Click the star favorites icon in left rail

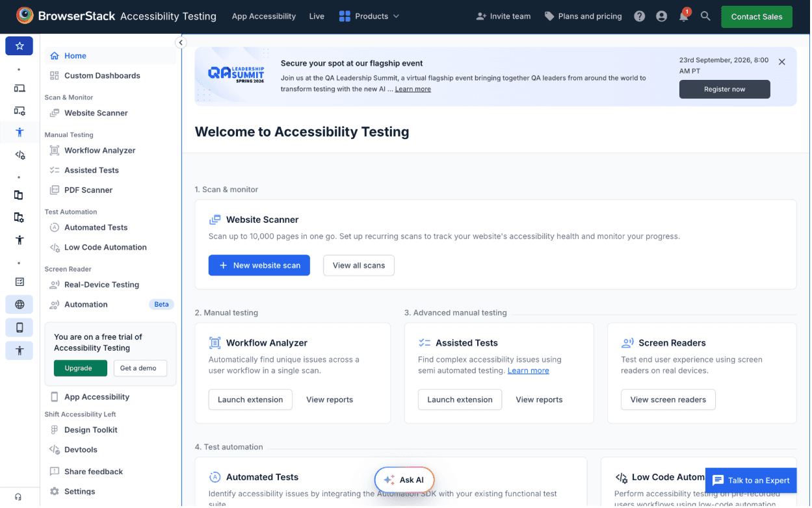click(x=20, y=45)
